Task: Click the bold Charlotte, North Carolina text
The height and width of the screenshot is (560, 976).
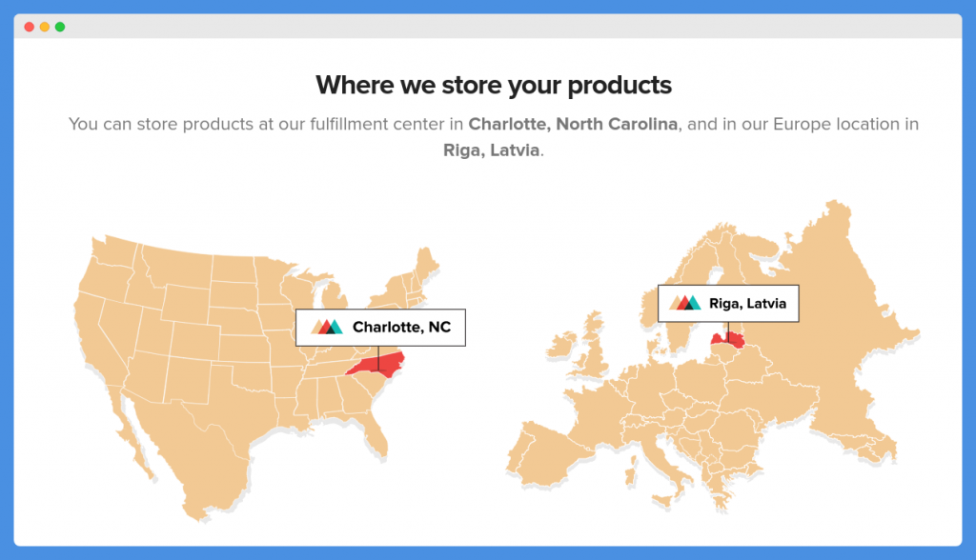Action: coord(573,124)
